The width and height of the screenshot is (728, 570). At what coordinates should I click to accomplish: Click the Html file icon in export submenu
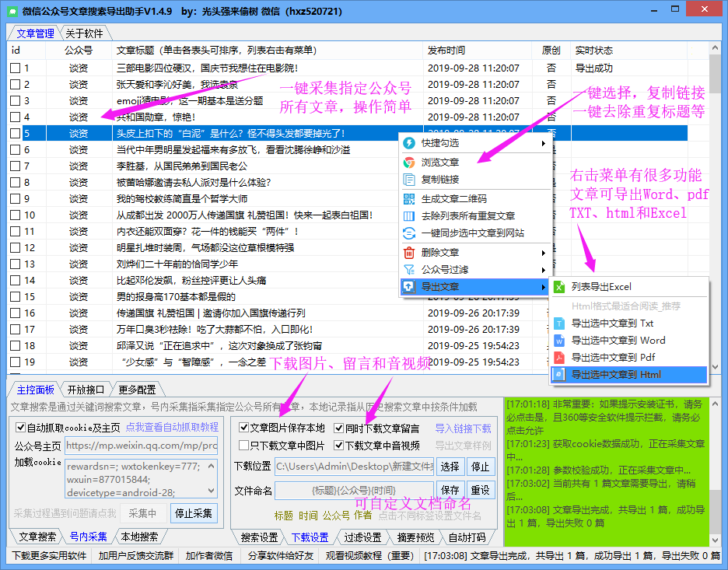(559, 375)
